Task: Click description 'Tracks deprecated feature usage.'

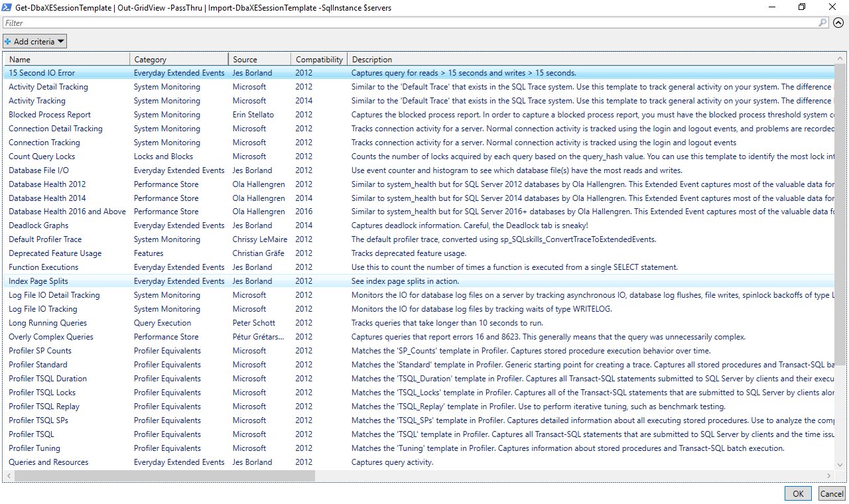Action: click(409, 253)
